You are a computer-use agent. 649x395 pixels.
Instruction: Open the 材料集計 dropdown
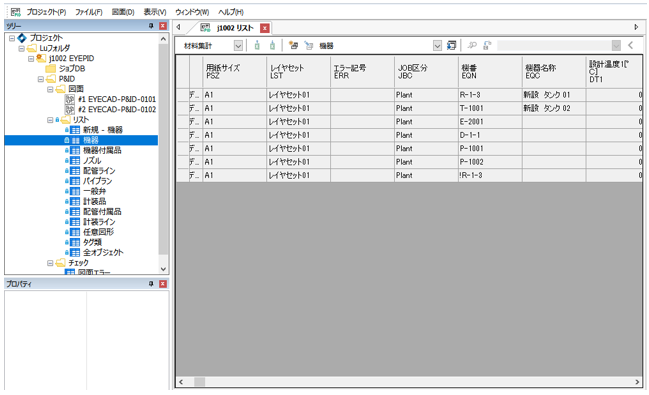238,46
